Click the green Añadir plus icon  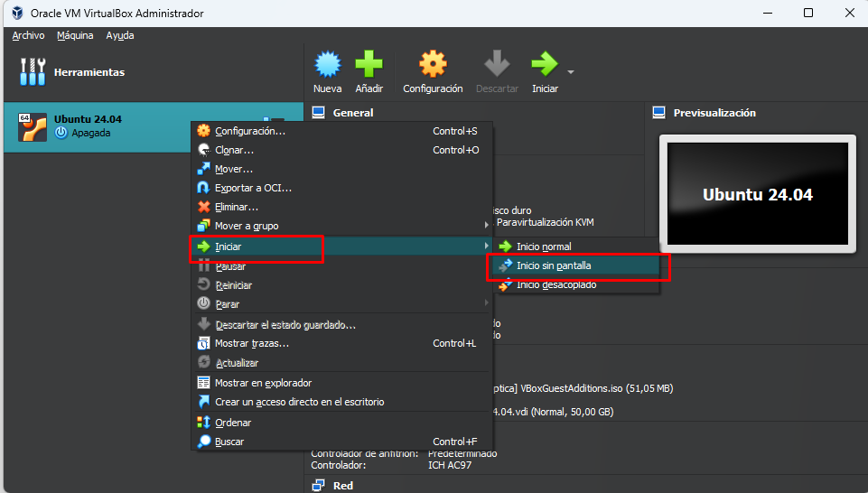pos(369,64)
